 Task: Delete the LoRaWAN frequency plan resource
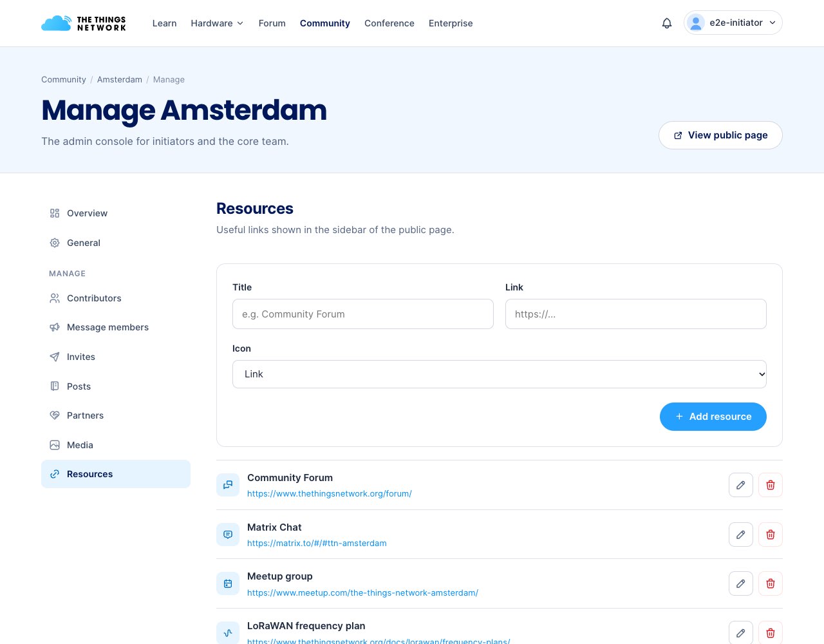tap(771, 632)
